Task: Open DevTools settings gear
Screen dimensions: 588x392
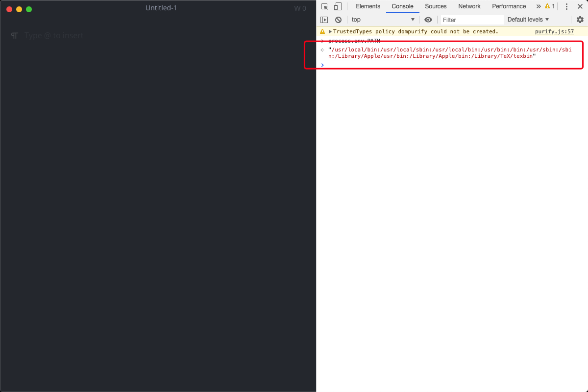Action: (580, 19)
